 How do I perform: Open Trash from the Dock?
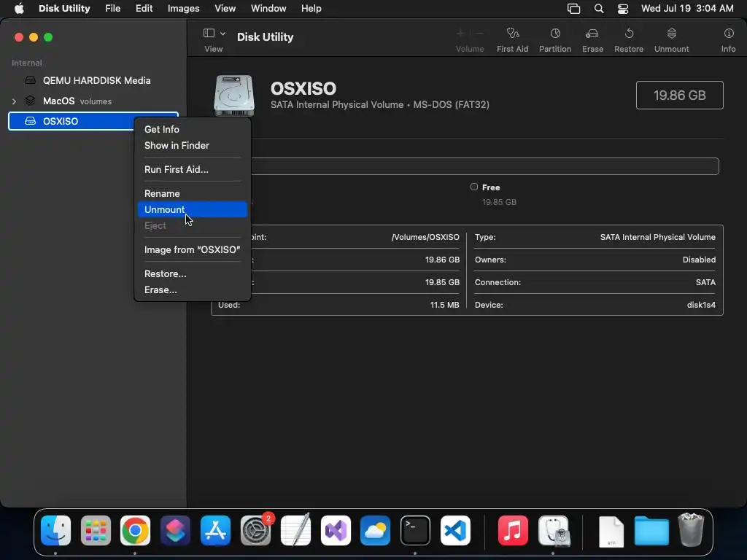coord(691,529)
